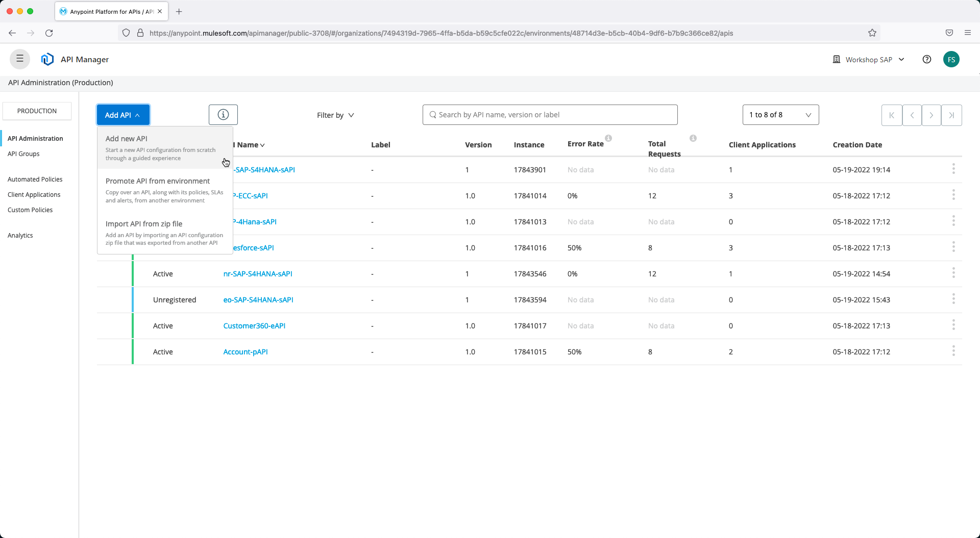Image resolution: width=980 pixels, height=538 pixels.
Task: Click the search by API name field
Action: pos(550,115)
